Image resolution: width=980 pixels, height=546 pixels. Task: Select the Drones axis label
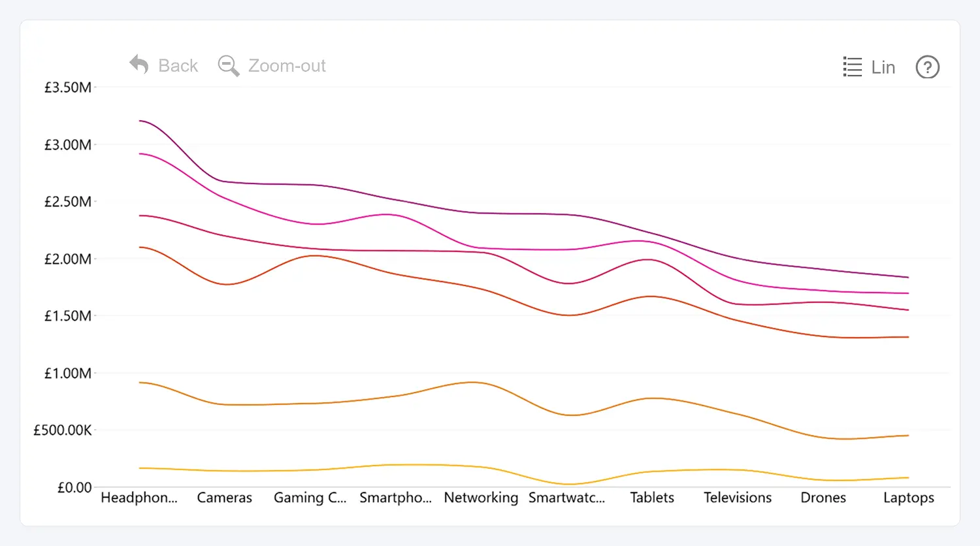click(x=823, y=498)
